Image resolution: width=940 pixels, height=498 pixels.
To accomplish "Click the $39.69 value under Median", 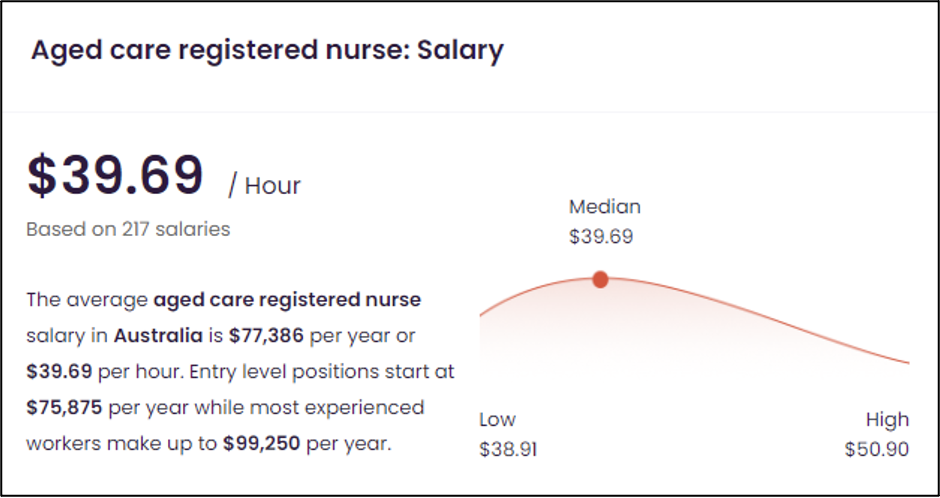I will pyautogui.click(x=601, y=236).
